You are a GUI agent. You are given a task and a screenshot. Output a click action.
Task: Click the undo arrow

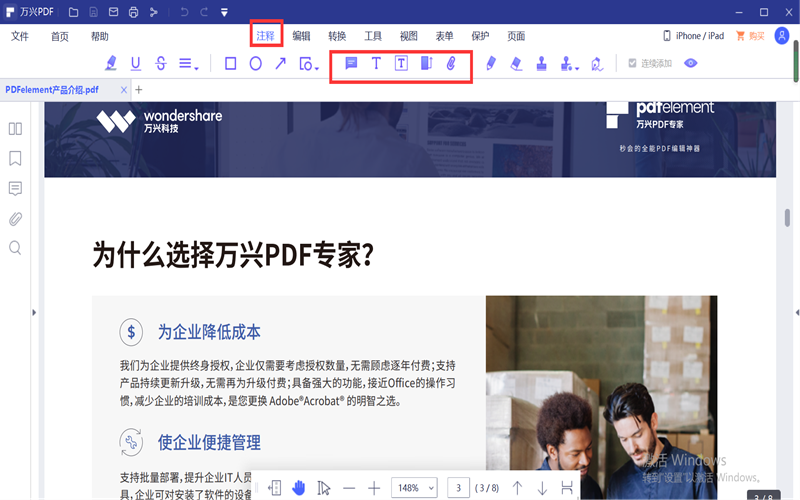pyautogui.click(x=184, y=12)
